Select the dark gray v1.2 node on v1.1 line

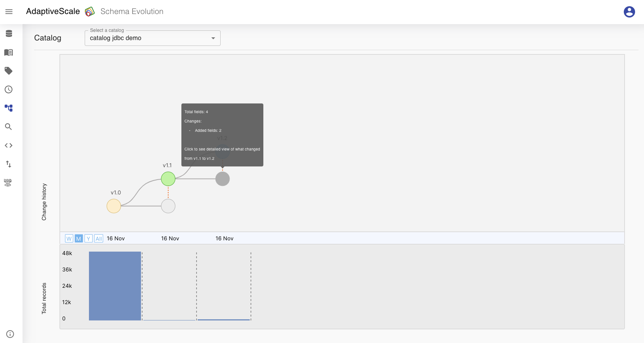223,179
